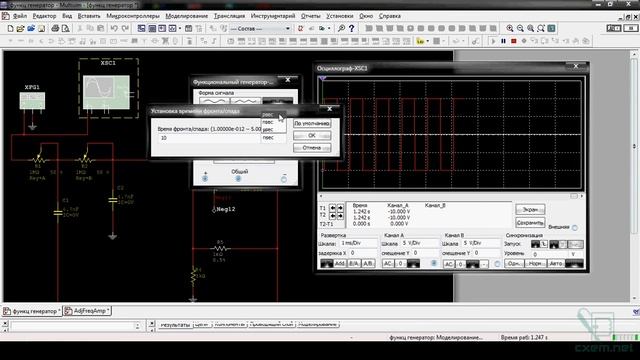Move cursor T1 right in oscilloscope

coord(340,208)
